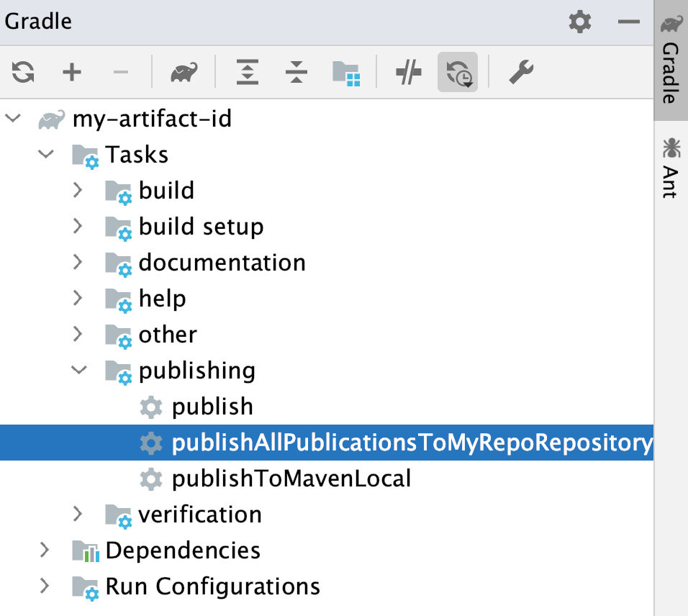Select the verification label
This screenshot has height=616, width=688.
[200, 515]
